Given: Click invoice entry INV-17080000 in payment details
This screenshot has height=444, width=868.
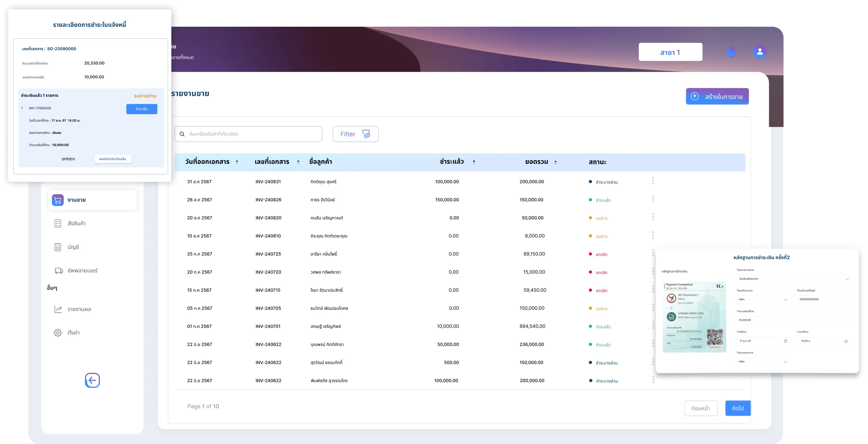Looking at the screenshot, I should pos(40,108).
